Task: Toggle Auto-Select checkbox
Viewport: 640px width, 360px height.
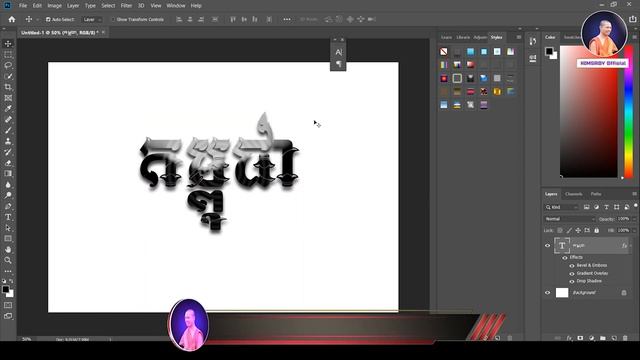Action: [48, 19]
